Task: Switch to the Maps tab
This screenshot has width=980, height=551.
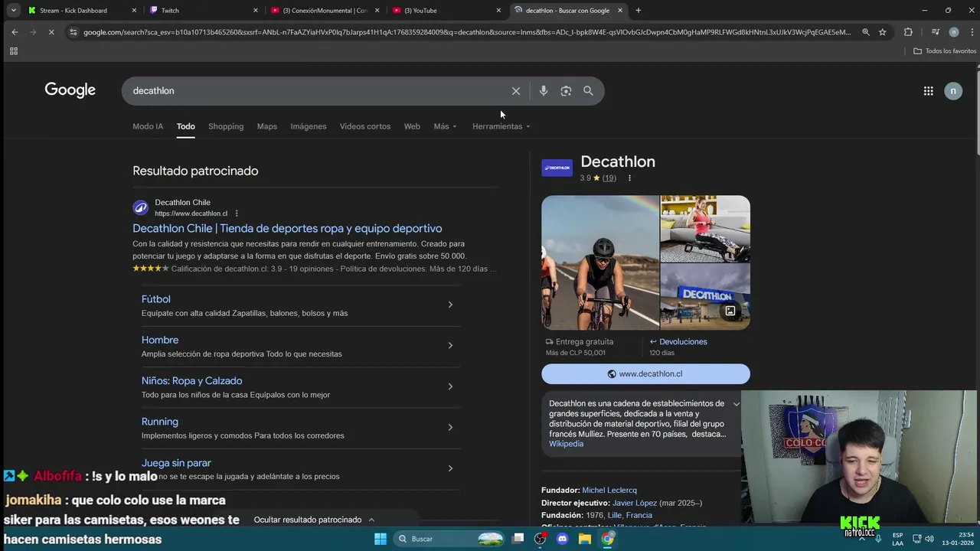Action: click(x=267, y=126)
